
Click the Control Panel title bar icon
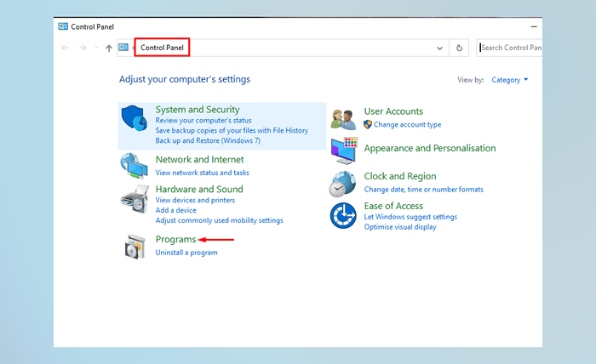point(63,26)
